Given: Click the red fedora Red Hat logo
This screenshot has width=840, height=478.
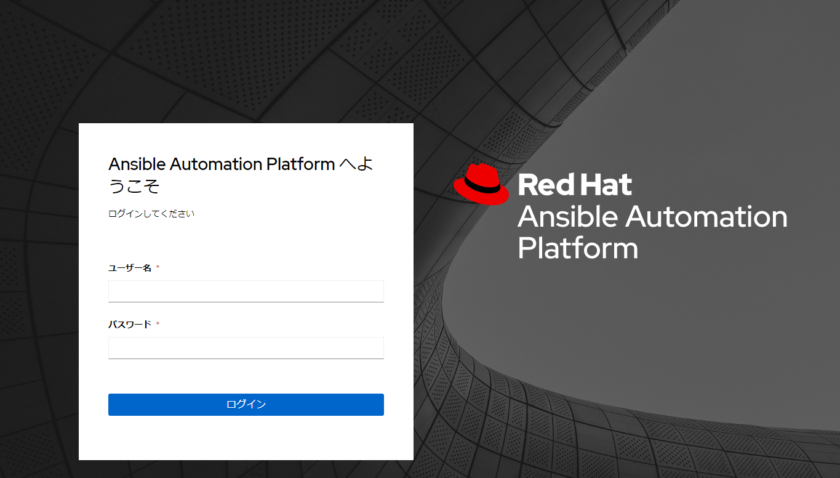Looking at the screenshot, I should 481,184.
